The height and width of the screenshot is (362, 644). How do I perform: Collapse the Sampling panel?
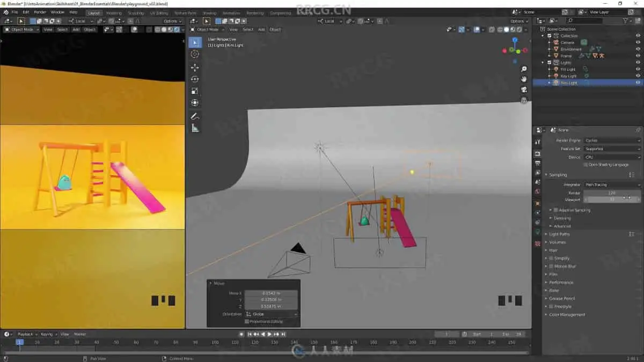[x=558, y=175]
